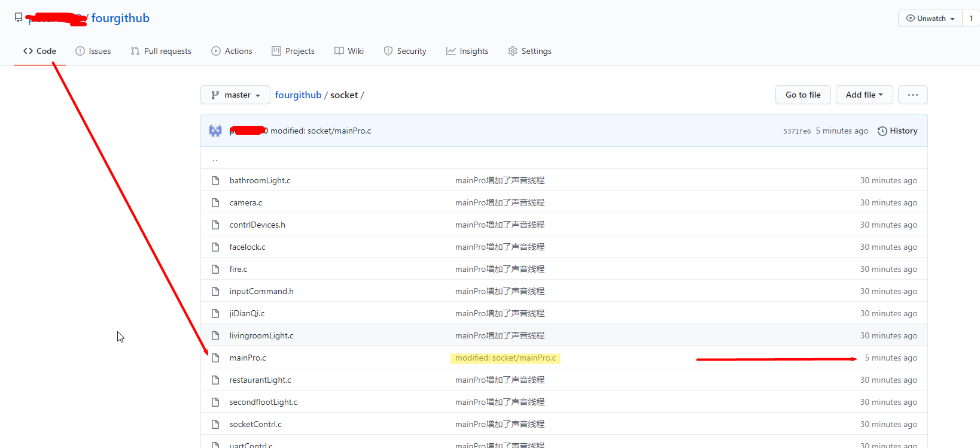Open the more options ellipsis menu

[x=912, y=95]
